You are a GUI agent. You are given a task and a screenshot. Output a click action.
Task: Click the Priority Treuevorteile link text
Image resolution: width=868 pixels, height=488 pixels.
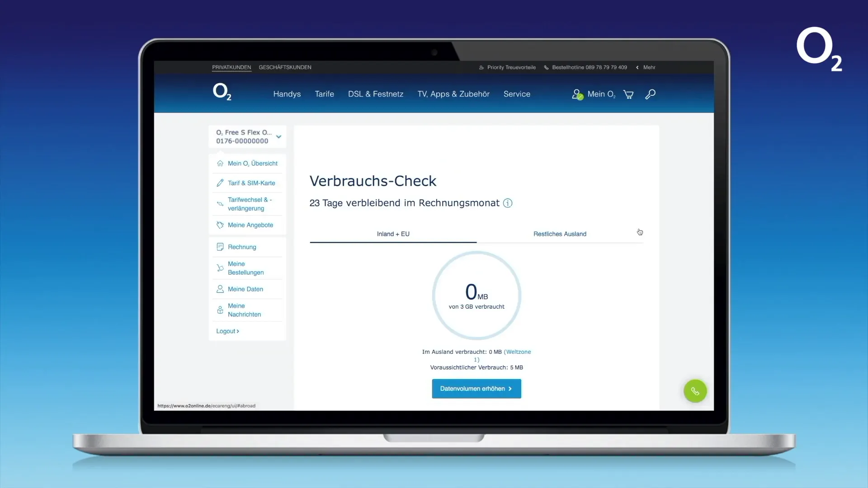click(x=511, y=67)
